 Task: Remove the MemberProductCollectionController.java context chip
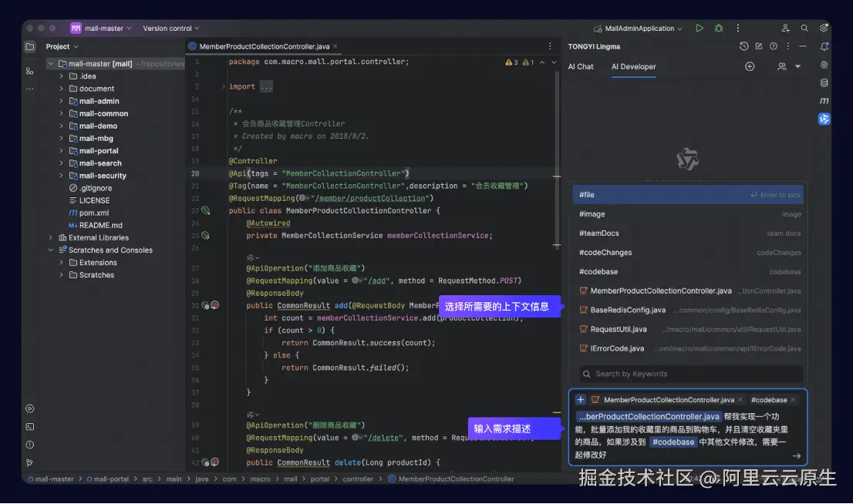tap(740, 400)
